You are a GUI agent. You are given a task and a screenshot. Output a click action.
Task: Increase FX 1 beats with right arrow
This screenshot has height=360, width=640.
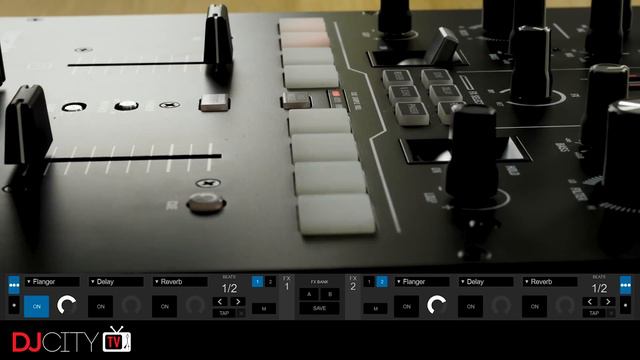[238, 302]
